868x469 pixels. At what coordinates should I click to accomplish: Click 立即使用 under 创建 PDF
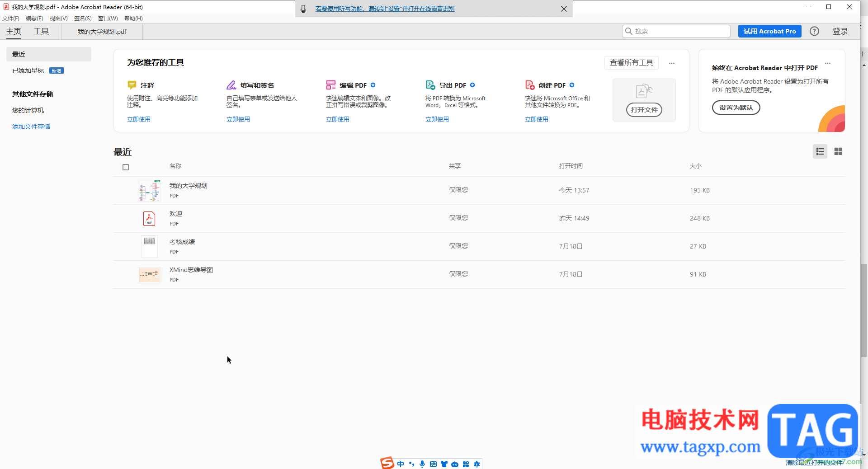[x=537, y=119]
